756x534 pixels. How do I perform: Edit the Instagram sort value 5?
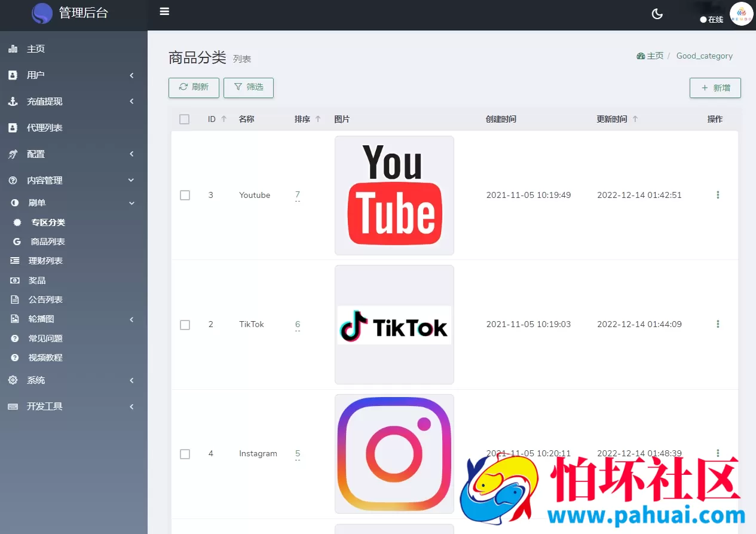[x=298, y=454]
